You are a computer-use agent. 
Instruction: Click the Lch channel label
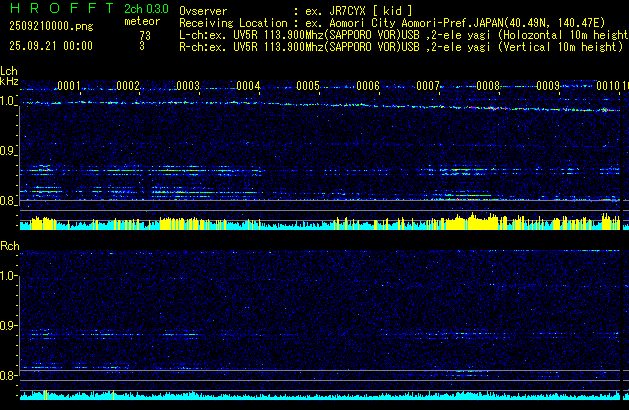9,70
